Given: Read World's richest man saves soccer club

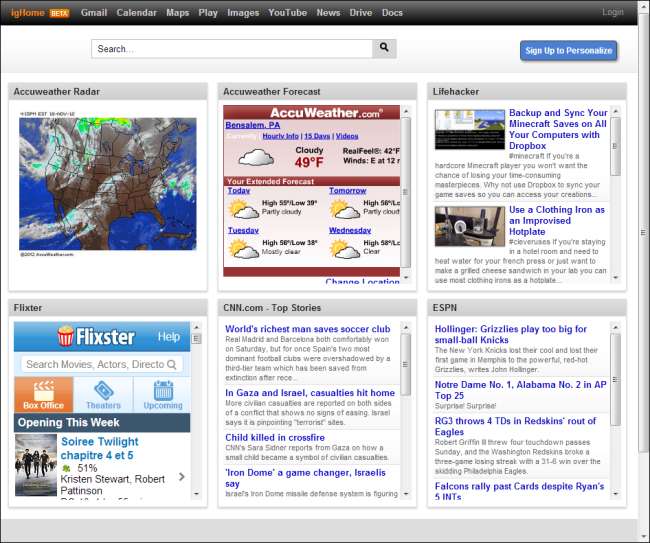Looking at the screenshot, I should 307,329.
